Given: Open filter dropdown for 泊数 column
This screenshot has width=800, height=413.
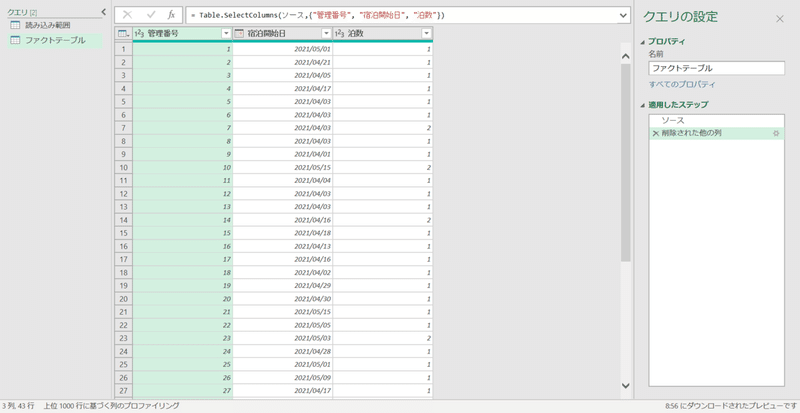Looking at the screenshot, I should tap(427, 33).
